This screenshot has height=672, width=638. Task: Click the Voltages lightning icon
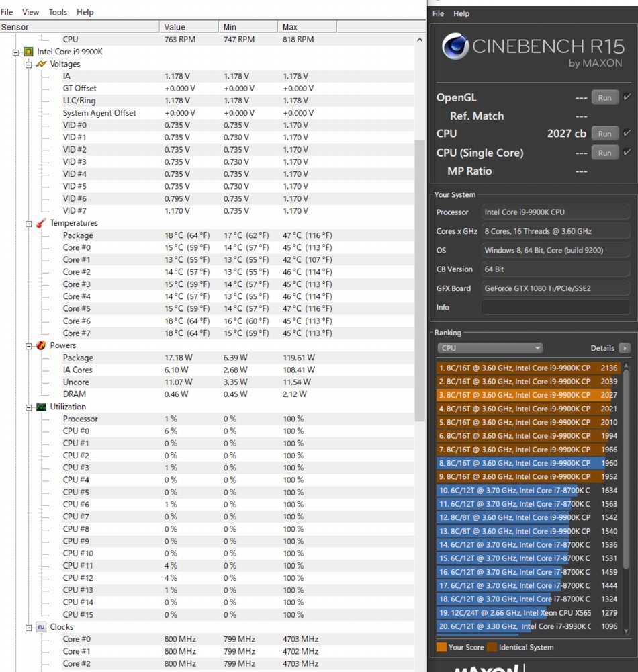(41, 64)
